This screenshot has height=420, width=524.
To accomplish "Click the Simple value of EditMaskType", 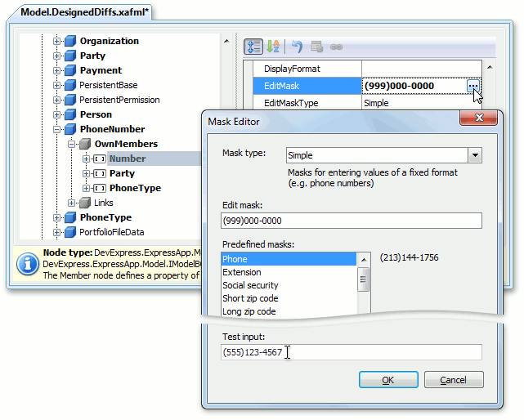I will [376, 103].
